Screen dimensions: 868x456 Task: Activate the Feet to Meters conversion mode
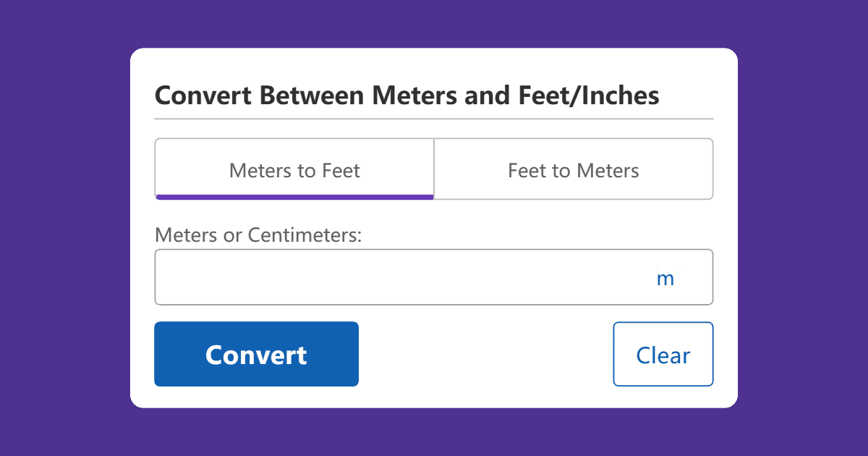[573, 169]
